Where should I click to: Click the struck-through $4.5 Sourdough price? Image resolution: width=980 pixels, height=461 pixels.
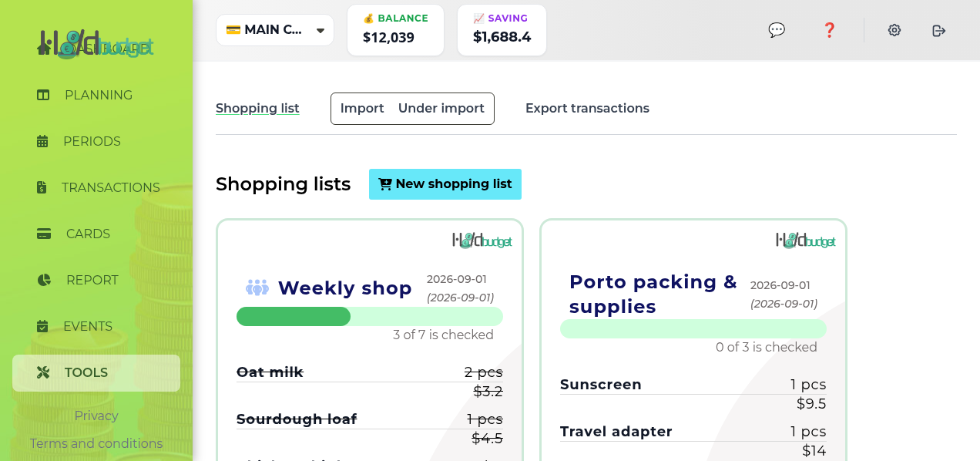click(487, 438)
